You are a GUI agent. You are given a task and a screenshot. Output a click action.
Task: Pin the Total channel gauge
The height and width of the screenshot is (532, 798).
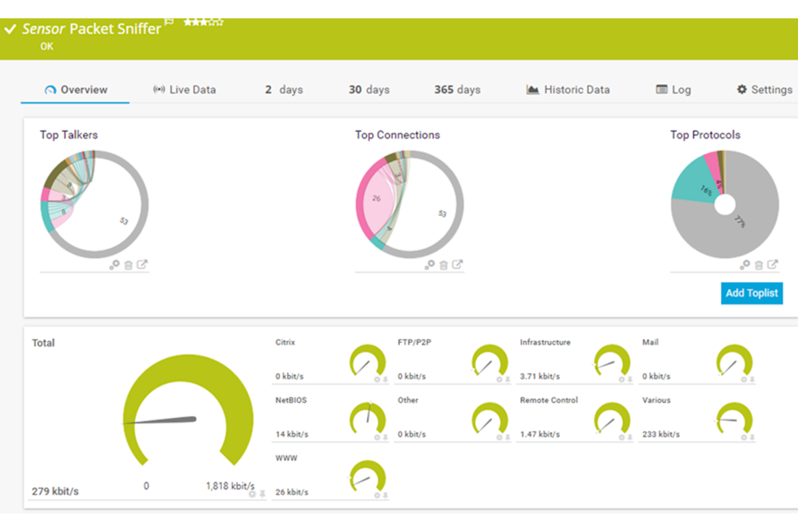(x=263, y=494)
